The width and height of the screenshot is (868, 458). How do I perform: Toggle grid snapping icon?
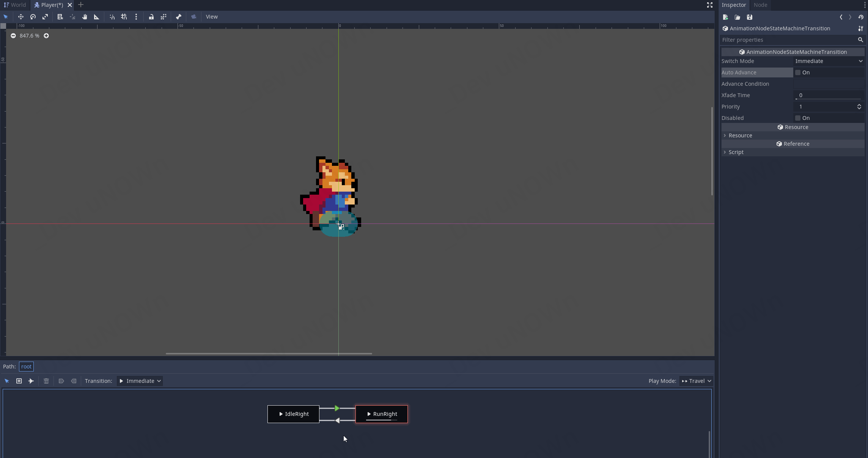[124, 17]
